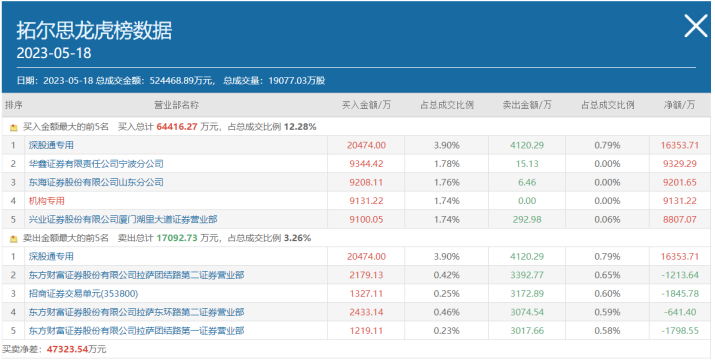Screen dimensions: 715x362
Task: Click the 卖出金额/万 column header
Action: tap(527, 105)
